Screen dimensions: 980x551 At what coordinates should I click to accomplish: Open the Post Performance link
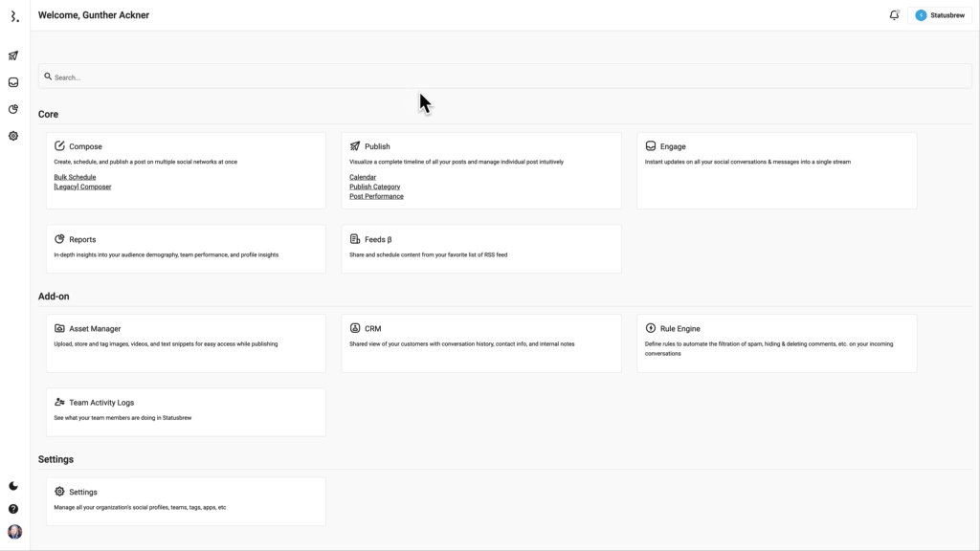click(x=376, y=196)
